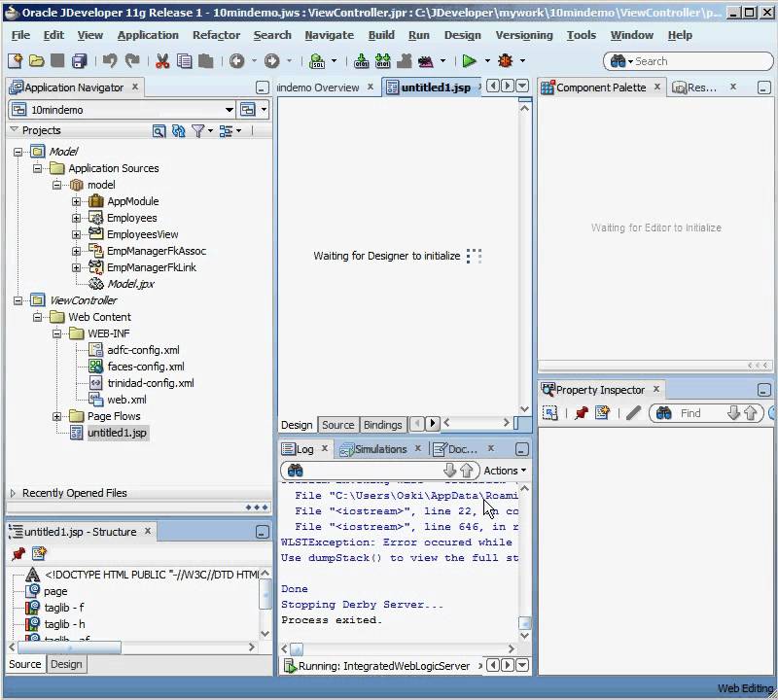Click the green Run icon
The image size is (778, 700).
(x=469, y=61)
